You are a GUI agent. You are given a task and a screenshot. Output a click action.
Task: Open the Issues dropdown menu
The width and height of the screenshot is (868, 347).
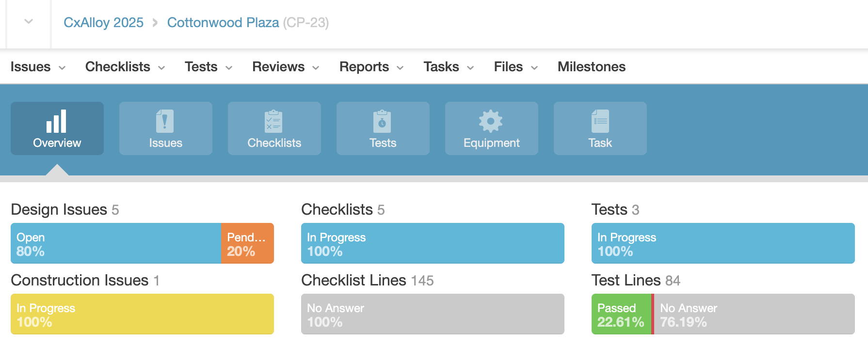38,67
